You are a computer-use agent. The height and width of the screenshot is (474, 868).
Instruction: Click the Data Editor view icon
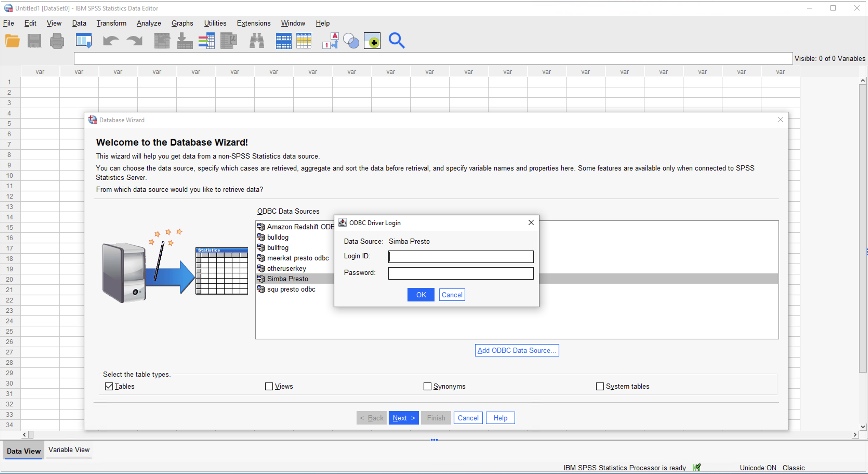(x=84, y=40)
